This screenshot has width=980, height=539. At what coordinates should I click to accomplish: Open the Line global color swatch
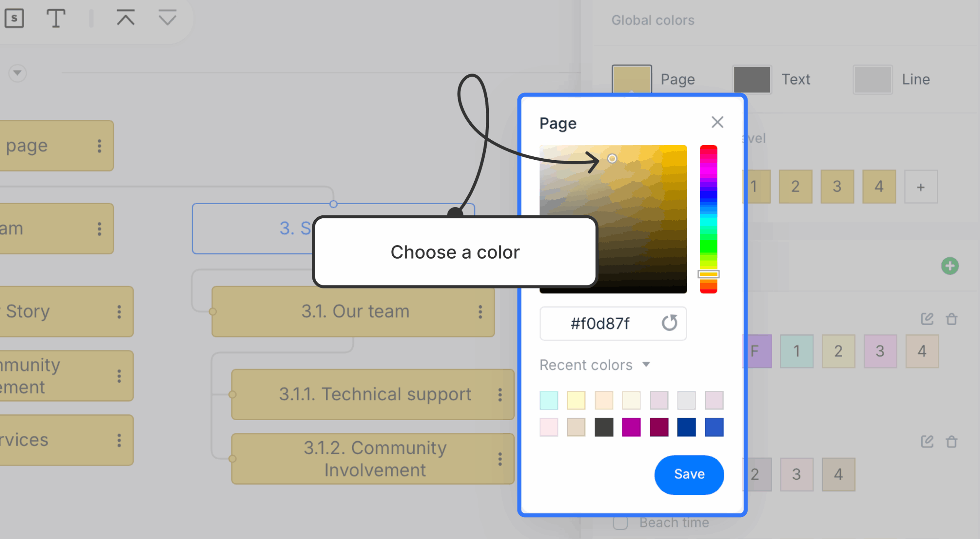coord(872,79)
